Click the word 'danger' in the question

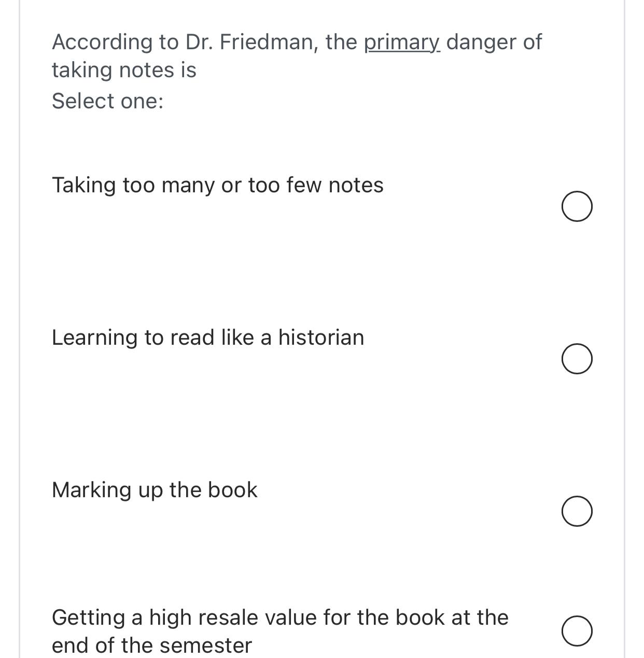tap(479, 42)
